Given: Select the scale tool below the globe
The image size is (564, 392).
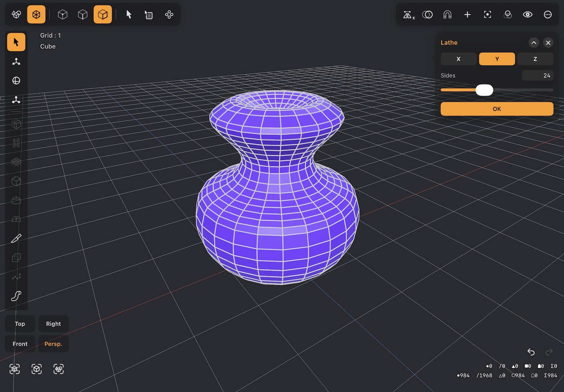Looking at the screenshot, I should (16, 100).
